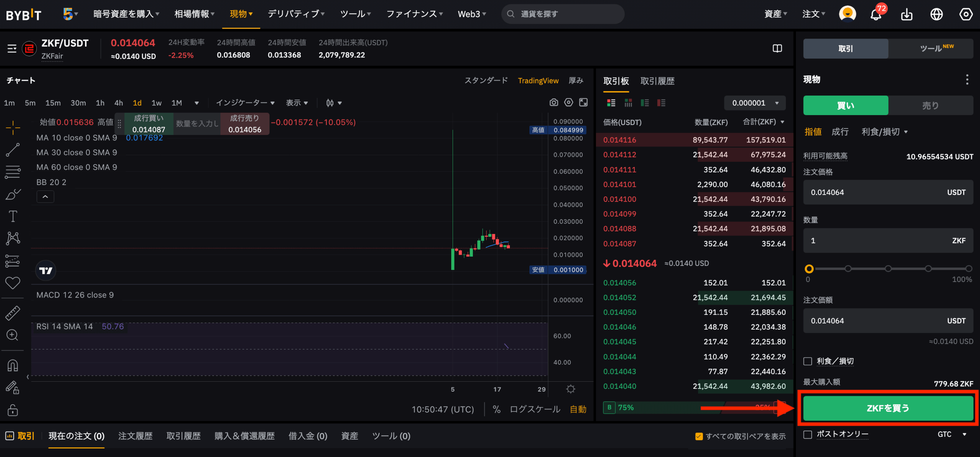Image resolution: width=980 pixels, height=457 pixels.
Task: Toggle stay in drawing mode pencil-lock
Action: [13, 387]
